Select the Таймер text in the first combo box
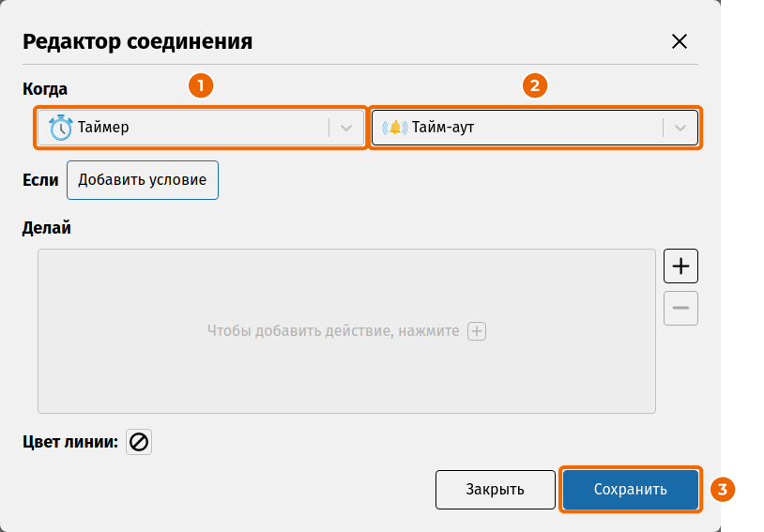Viewport: 764px width, 532px height. pos(103,128)
